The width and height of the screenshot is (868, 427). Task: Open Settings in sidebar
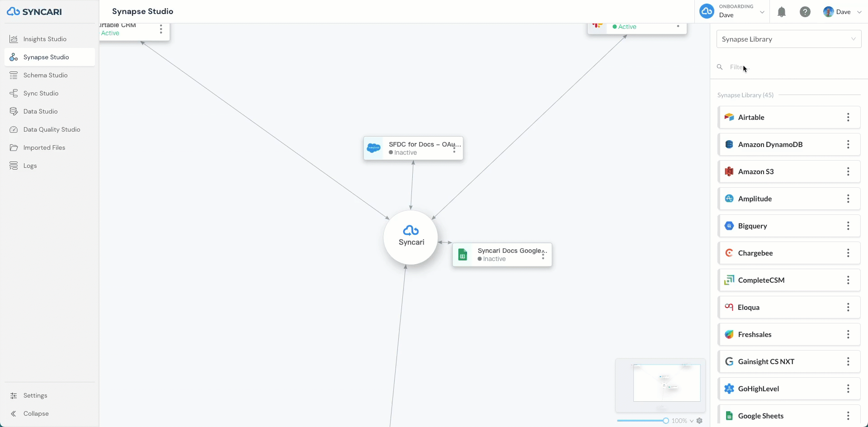[x=49, y=395]
